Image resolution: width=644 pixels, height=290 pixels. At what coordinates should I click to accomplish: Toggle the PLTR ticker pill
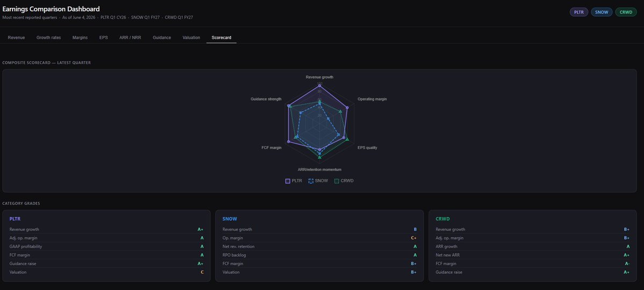pos(578,12)
